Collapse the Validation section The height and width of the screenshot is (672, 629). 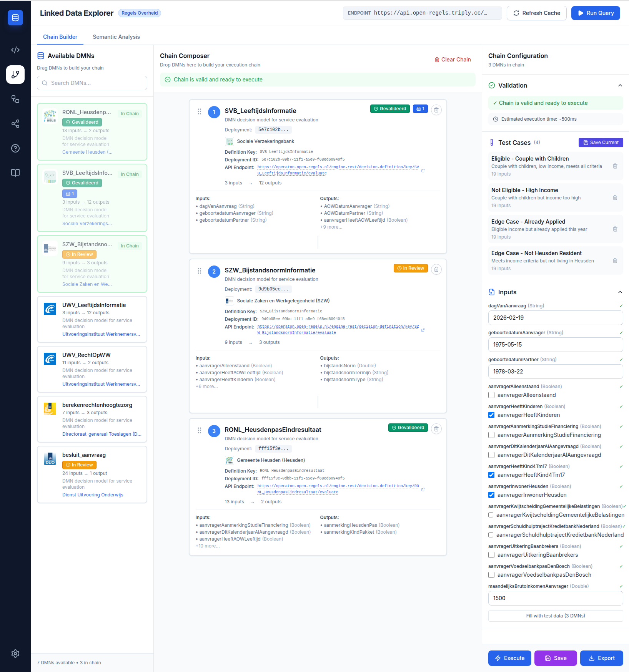[620, 85]
